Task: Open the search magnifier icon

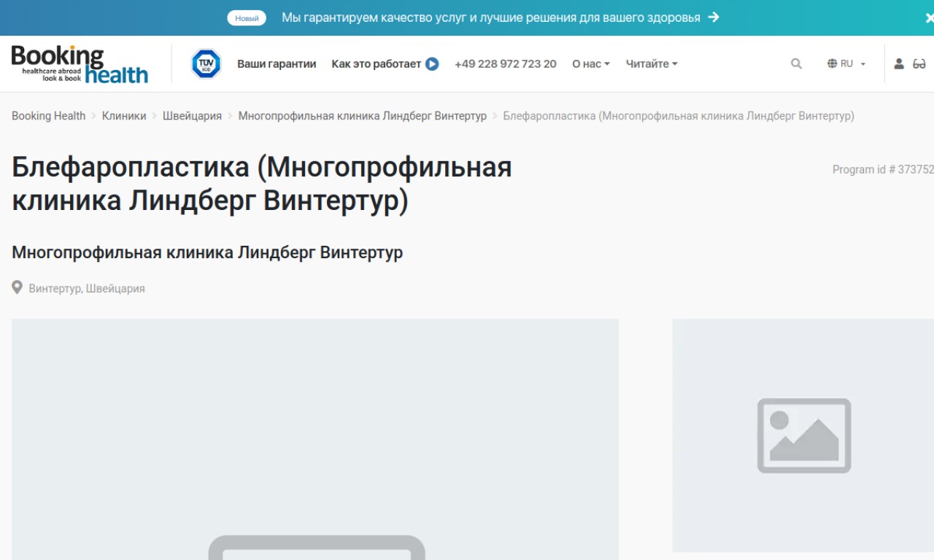Action: coord(796,64)
